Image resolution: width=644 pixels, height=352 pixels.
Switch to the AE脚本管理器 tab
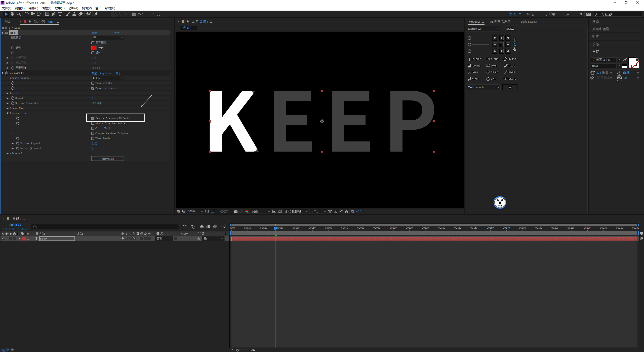pos(500,22)
